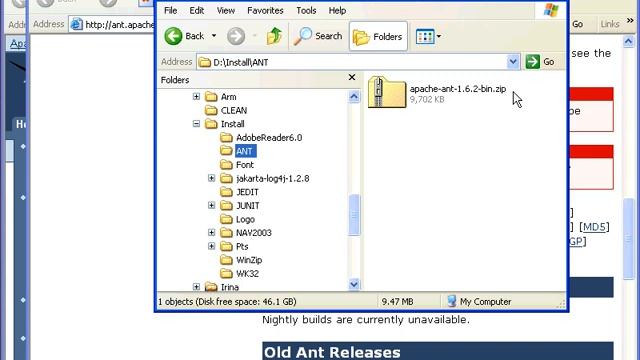The height and width of the screenshot is (360, 640).
Task: Click the browser window Go button
Action: coord(577,24)
